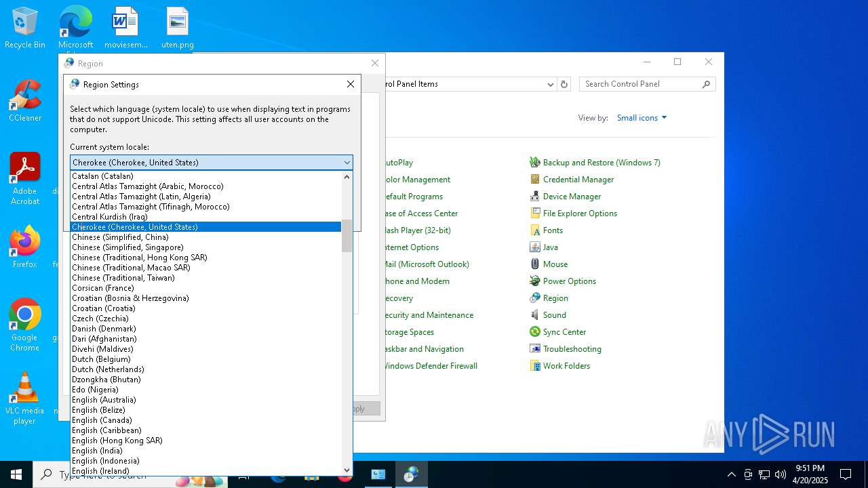Select Central Kurdish (Iraq) locale

(206, 217)
